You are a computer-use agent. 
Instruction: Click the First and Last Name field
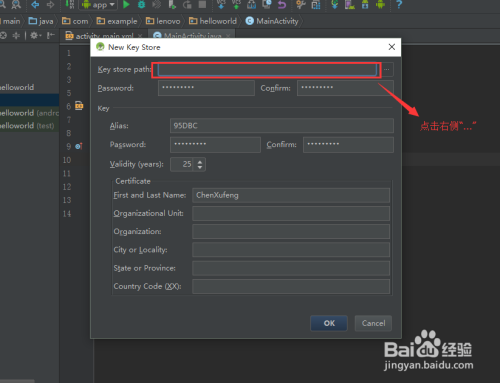click(x=291, y=195)
